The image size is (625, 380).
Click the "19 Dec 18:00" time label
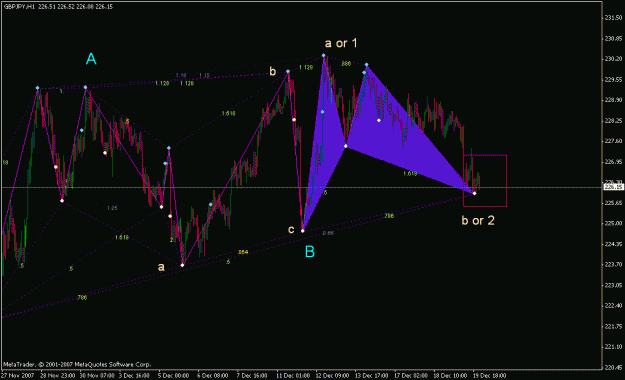point(489,376)
